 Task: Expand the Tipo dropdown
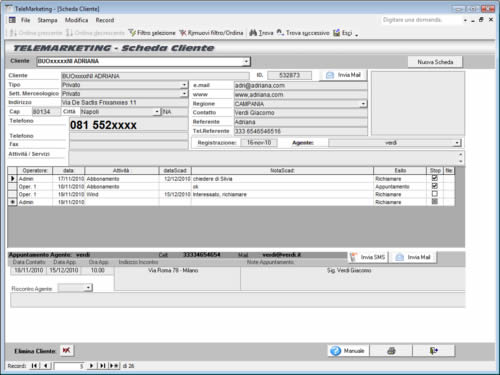[x=184, y=85]
